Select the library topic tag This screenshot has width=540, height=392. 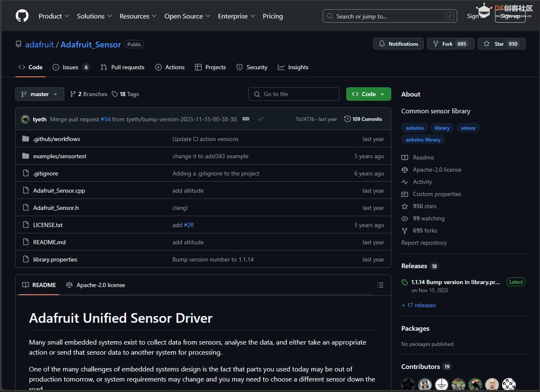tap(442, 128)
